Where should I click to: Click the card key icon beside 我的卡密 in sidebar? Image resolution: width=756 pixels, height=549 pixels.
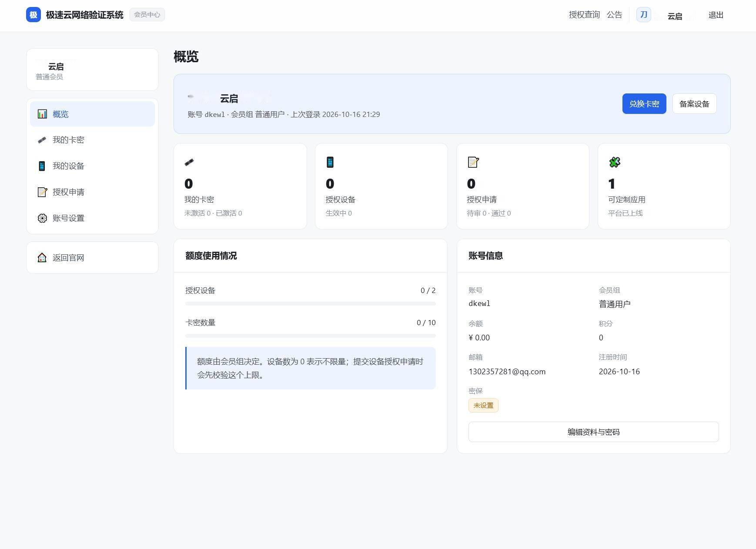(42, 140)
